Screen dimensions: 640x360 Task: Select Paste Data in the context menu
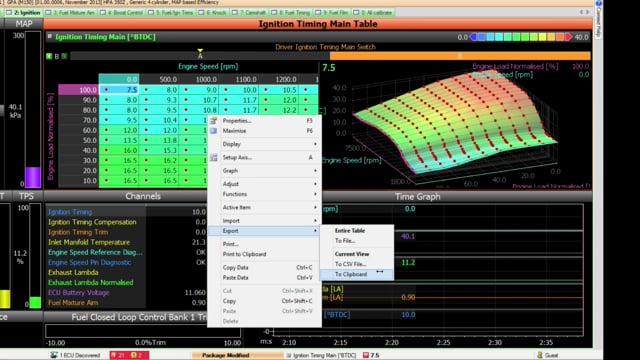264,278
